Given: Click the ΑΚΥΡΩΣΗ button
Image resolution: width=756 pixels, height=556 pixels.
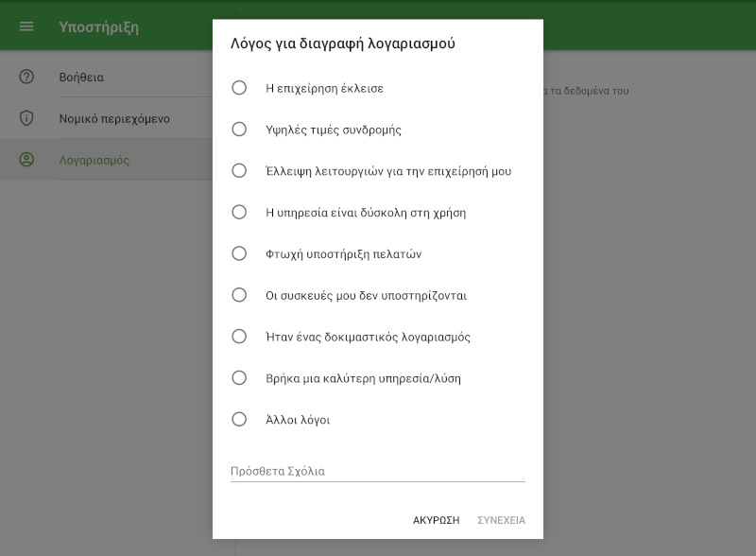Looking at the screenshot, I should (x=436, y=520).
